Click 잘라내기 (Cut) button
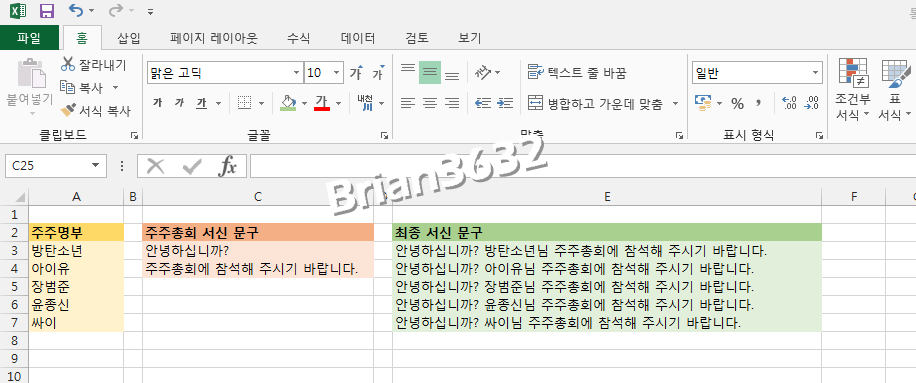The image size is (916, 383). tap(93, 64)
